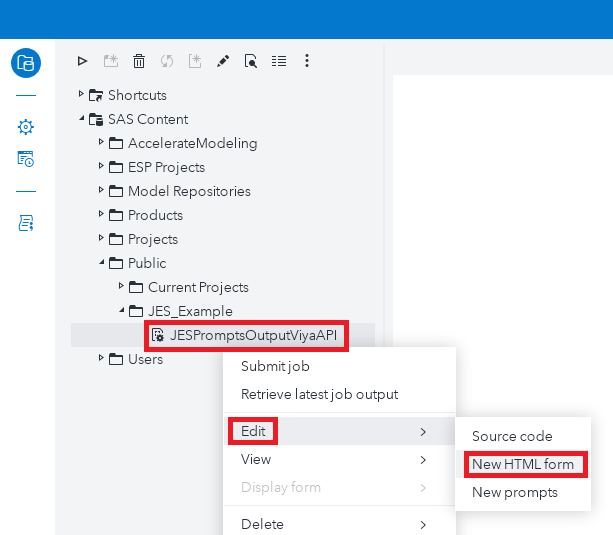Select the ESP Projects folder label
This screenshot has width=613, height=535.
167,167
